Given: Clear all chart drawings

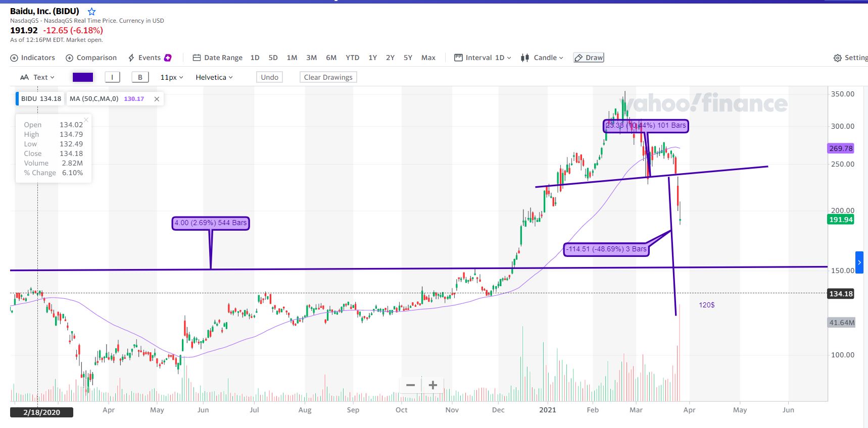Looking at the screenshot, I should click(x=328, y=77).
